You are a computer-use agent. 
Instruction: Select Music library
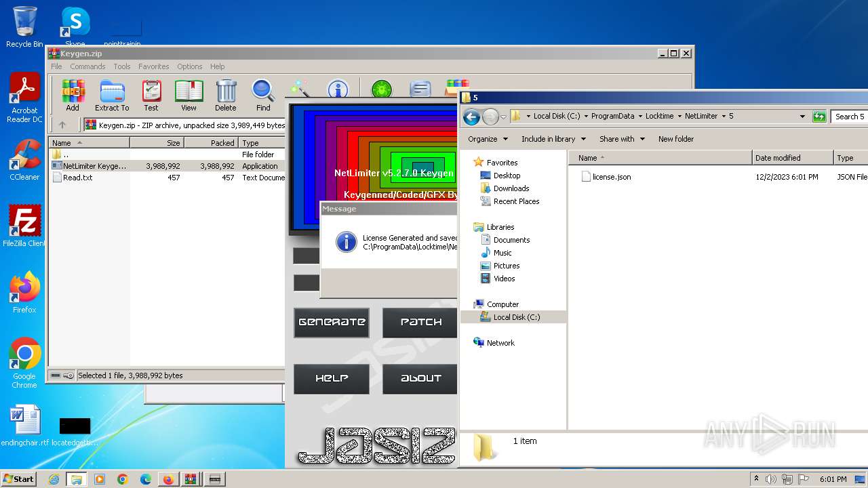502,253
